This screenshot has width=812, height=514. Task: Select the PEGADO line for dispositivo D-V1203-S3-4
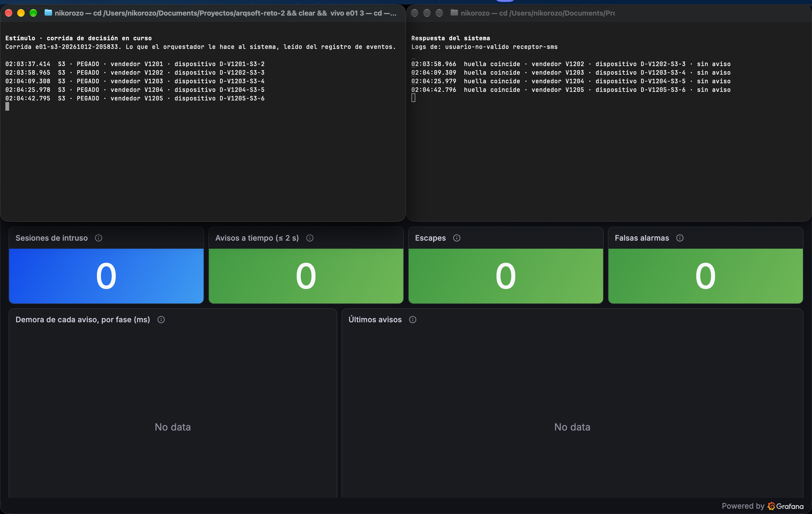click(135, 81)
